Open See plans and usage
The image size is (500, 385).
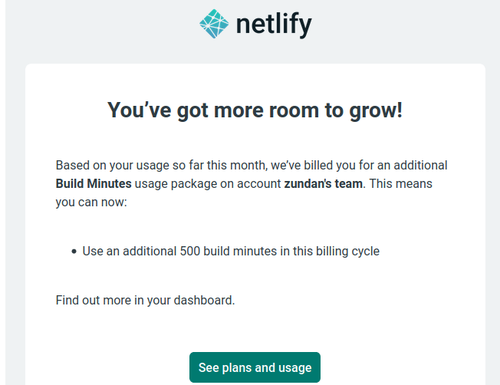pyautogui.click(x=255, y=367)
